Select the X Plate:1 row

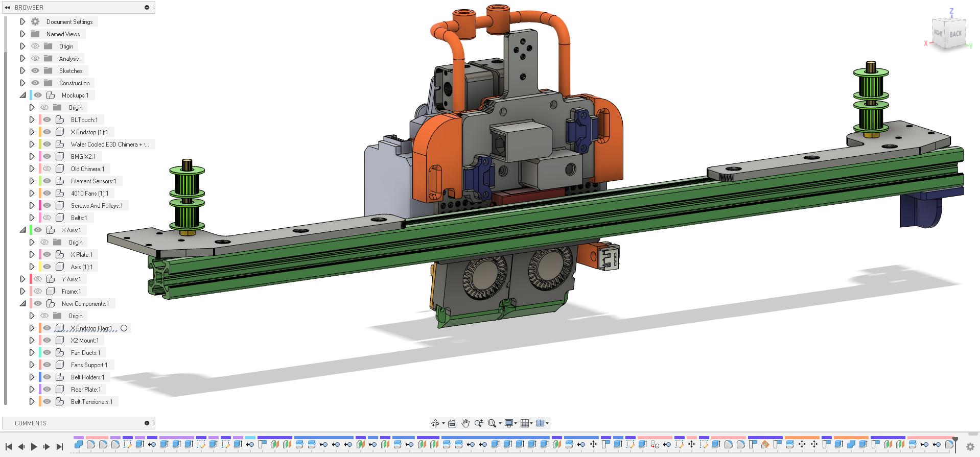click(x=68, y=254)
